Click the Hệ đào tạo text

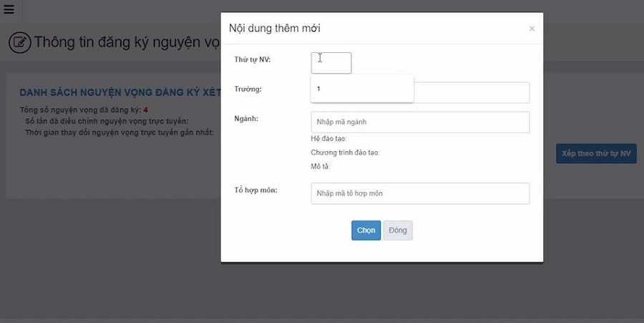[x=328, y=139]
